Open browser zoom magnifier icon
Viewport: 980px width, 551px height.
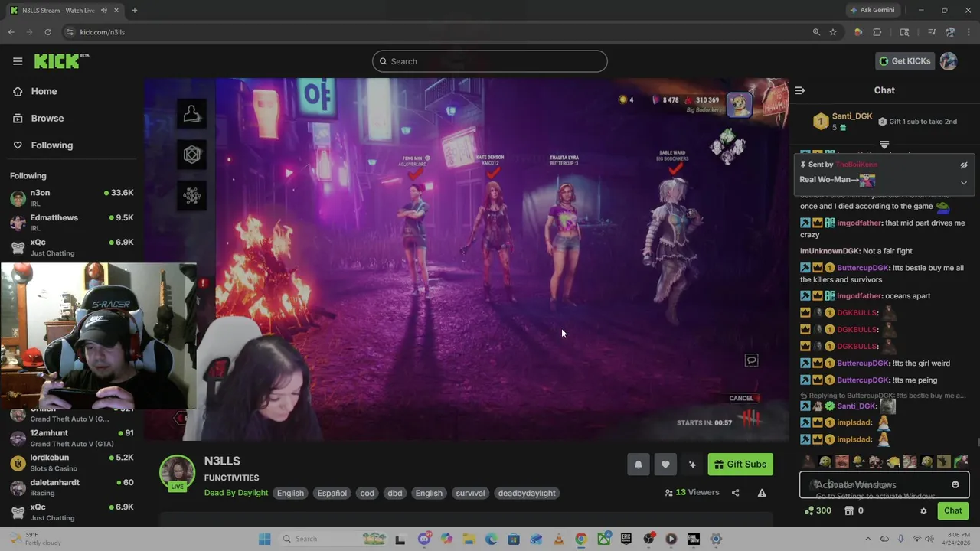click(x=816, y=32)
